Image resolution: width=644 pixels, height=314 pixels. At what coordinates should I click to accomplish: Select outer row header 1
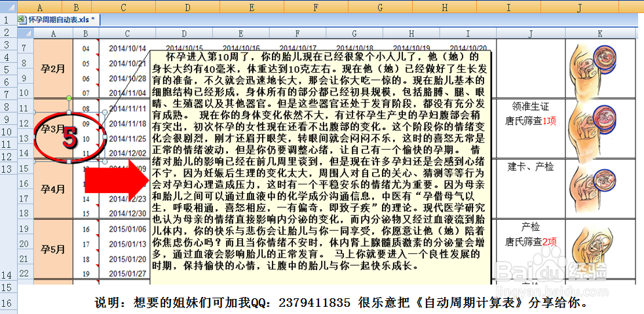pyautogui.click(x=9, y=20)
